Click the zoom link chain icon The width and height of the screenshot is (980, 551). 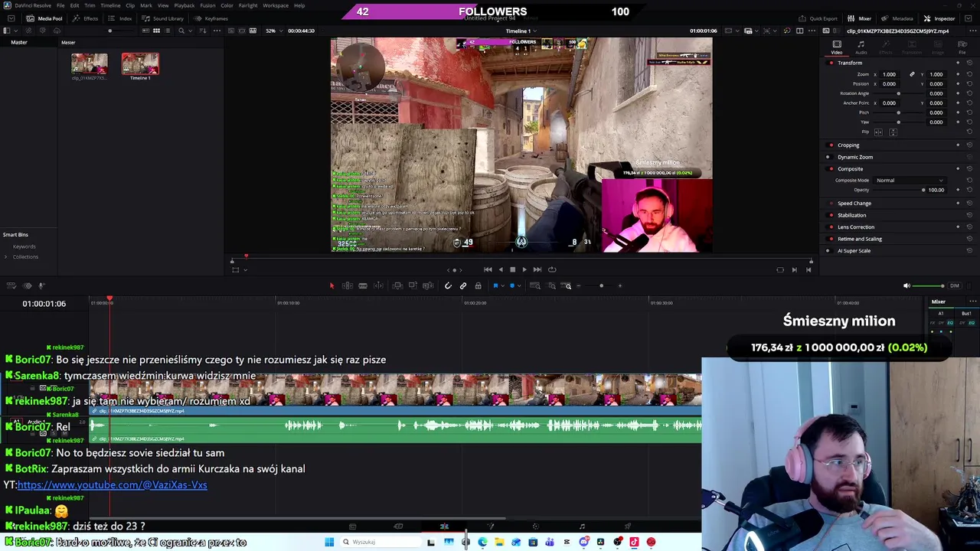coord(912,74)
